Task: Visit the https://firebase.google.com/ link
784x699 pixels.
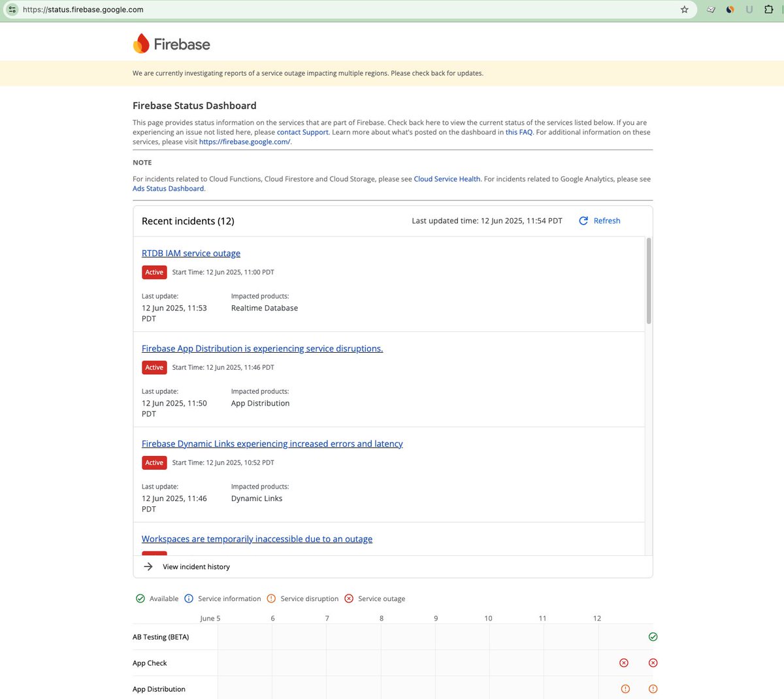Action: coord(244,142)
